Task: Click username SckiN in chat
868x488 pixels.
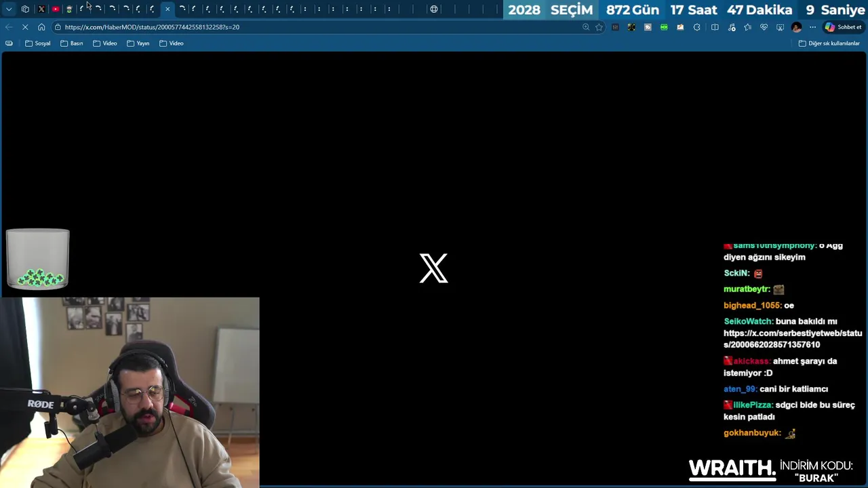Action: 736,273
